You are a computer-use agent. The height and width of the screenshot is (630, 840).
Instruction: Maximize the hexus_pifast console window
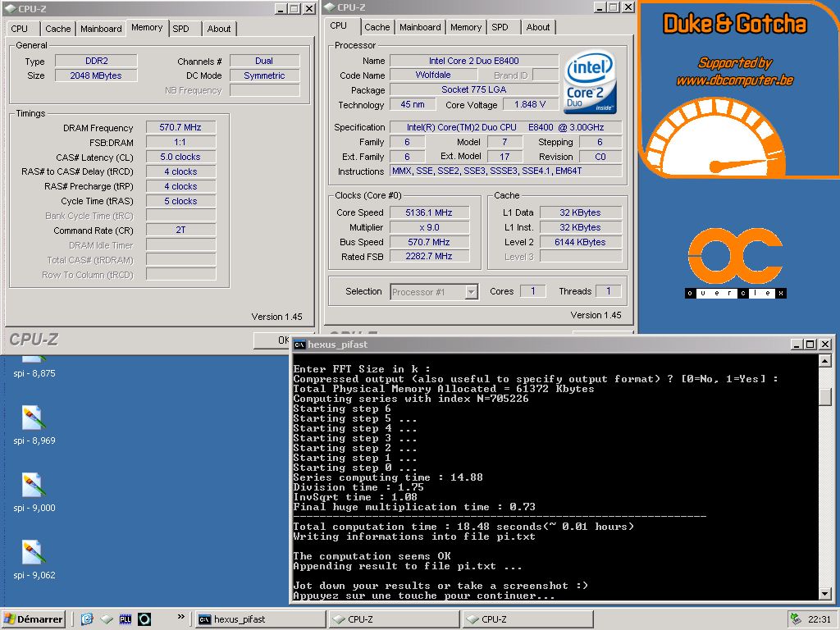pyautogui.click(x=810, y=345)
